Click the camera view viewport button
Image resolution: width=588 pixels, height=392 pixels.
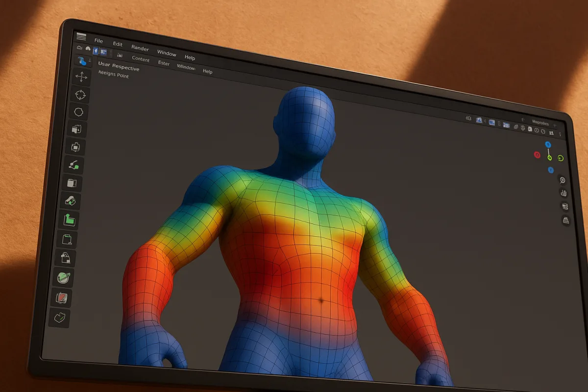tap(564, 206)
